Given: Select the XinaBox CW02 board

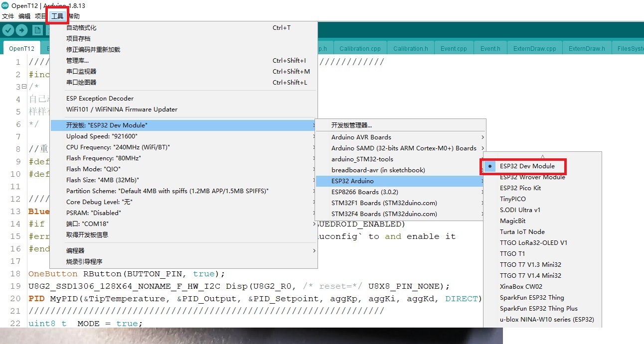Looking at the screenshot, I should 543,287.
